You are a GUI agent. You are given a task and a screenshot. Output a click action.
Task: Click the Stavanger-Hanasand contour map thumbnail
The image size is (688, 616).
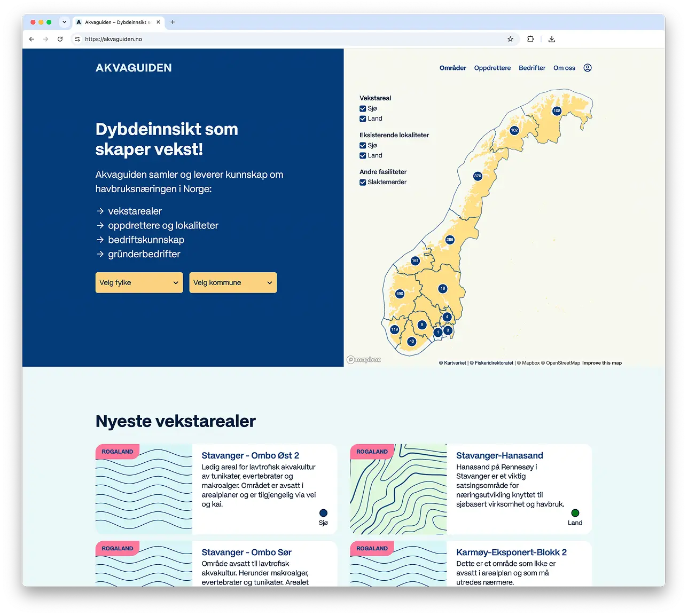pyautogui.click(x=398, y=489)
